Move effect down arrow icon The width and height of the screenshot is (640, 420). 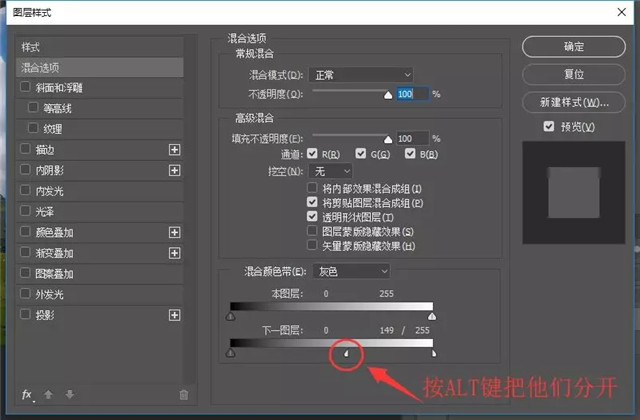(x=69, y=394)
